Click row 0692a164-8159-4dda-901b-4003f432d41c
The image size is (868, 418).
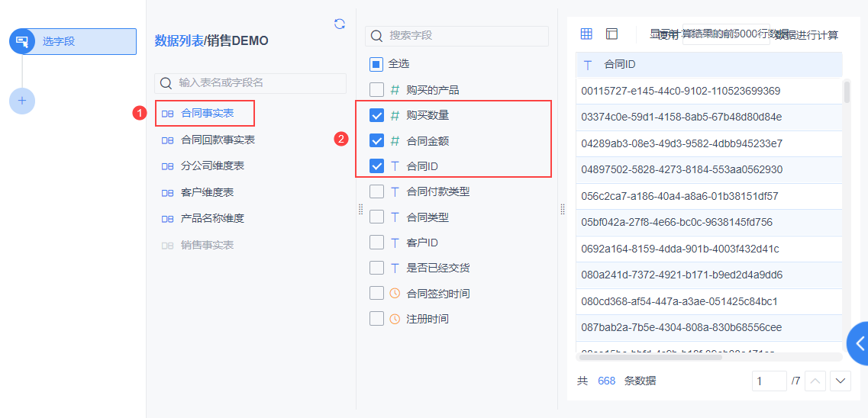(x=709, y=249)
